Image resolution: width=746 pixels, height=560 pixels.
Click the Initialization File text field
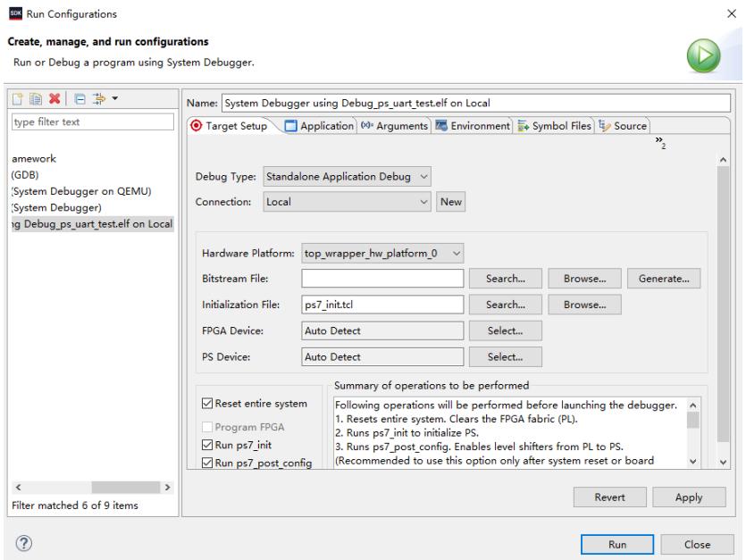(381, 305)
